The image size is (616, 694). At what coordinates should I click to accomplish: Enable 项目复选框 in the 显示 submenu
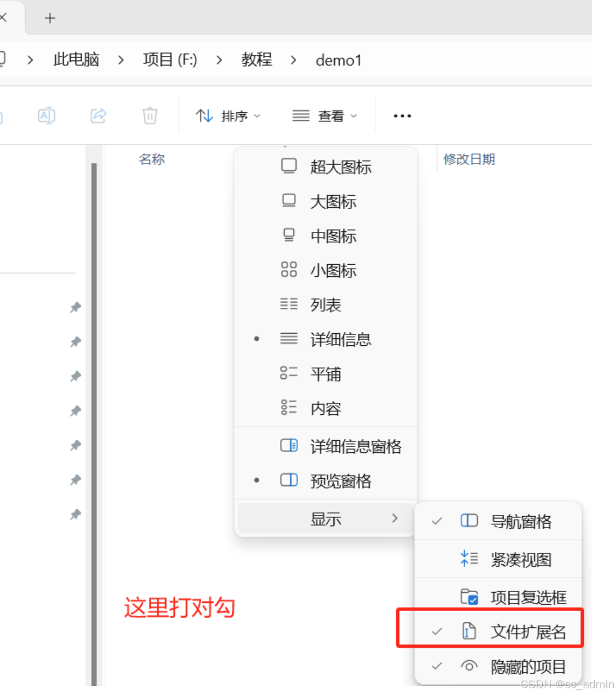[528, 597]
